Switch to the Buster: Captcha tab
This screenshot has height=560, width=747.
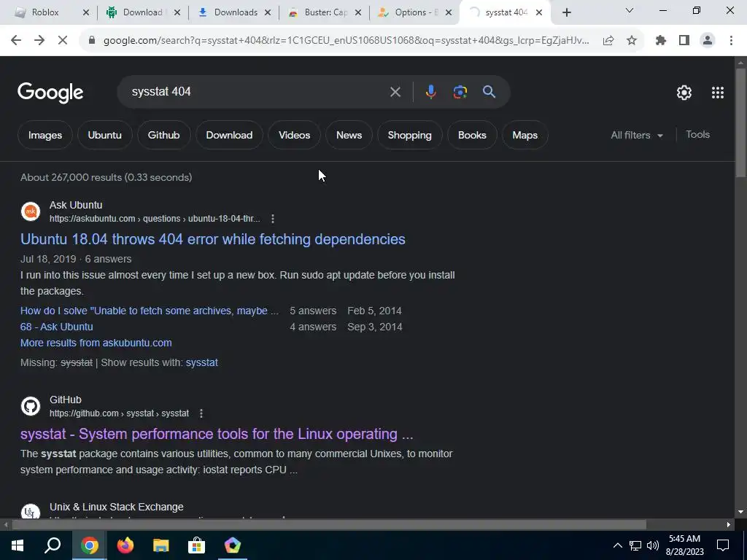pos(326,13)
